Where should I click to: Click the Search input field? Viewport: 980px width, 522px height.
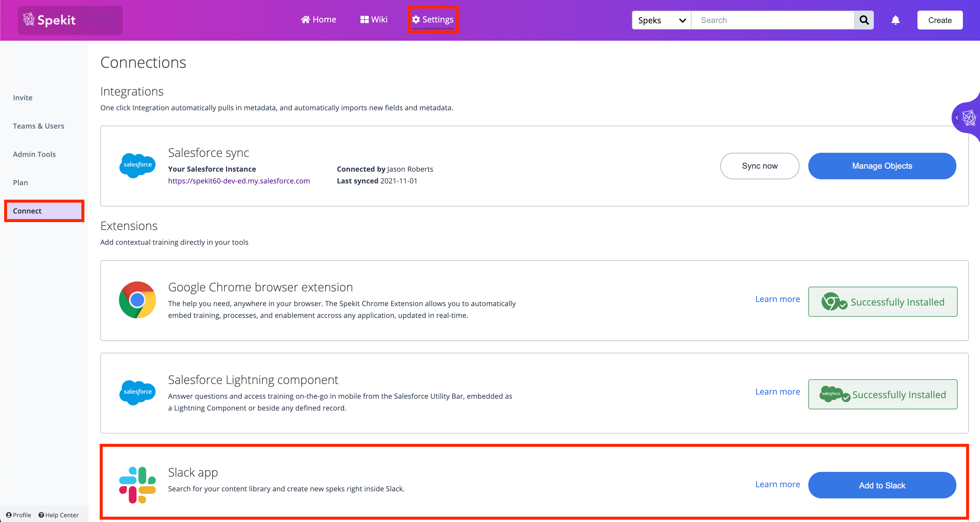click(773, 20)
